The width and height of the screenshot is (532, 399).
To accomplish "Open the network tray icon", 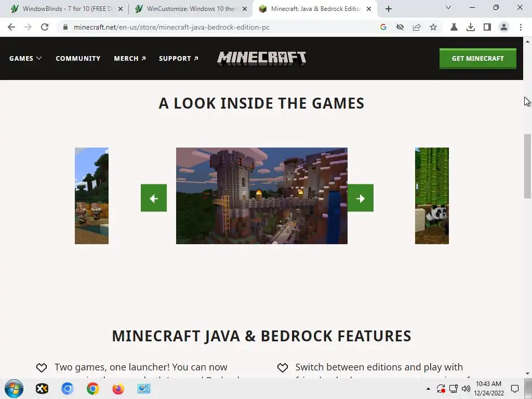I will [x=453, y=389].
